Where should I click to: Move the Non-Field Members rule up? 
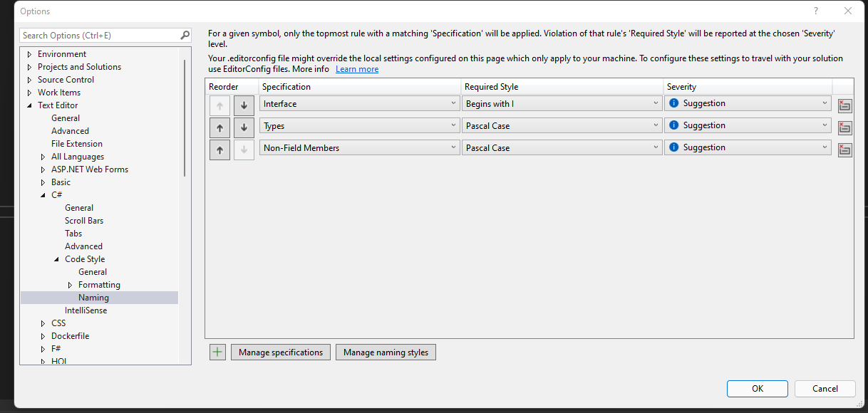[219, 150]
